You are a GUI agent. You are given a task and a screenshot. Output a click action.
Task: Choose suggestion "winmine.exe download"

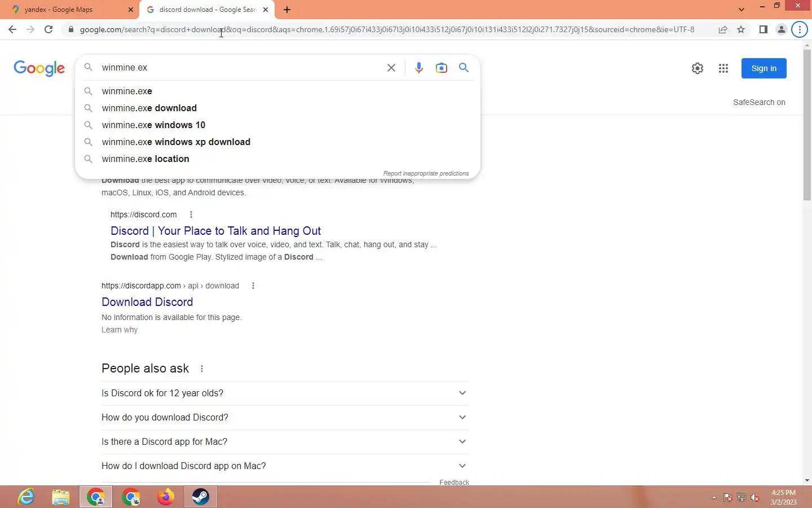(x=277, y=108)
